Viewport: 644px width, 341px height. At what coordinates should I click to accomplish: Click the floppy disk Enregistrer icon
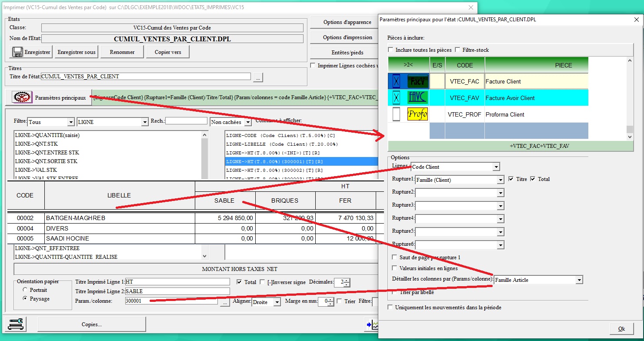pos(18,52)
